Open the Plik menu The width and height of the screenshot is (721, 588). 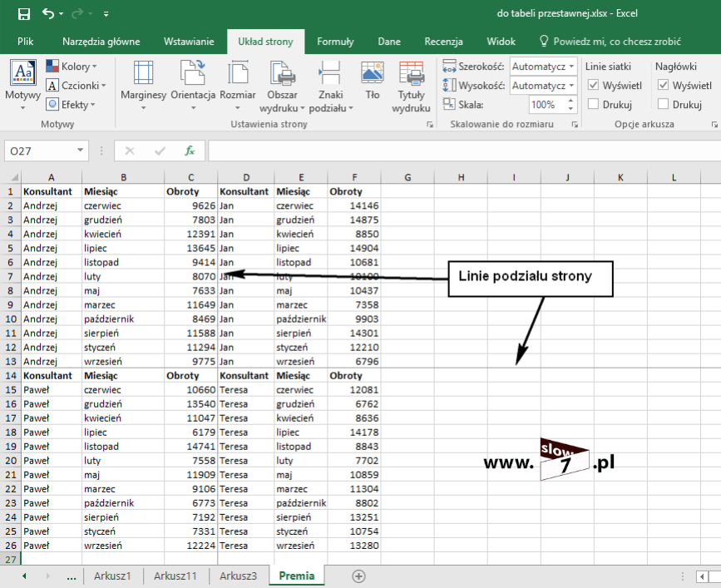(25, 42)
